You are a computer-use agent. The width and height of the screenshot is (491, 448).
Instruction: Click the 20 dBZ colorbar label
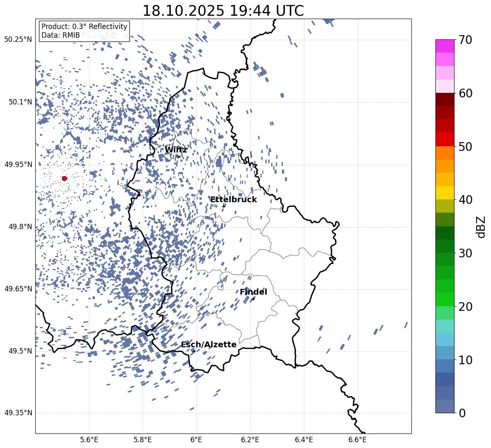(466, 306)
